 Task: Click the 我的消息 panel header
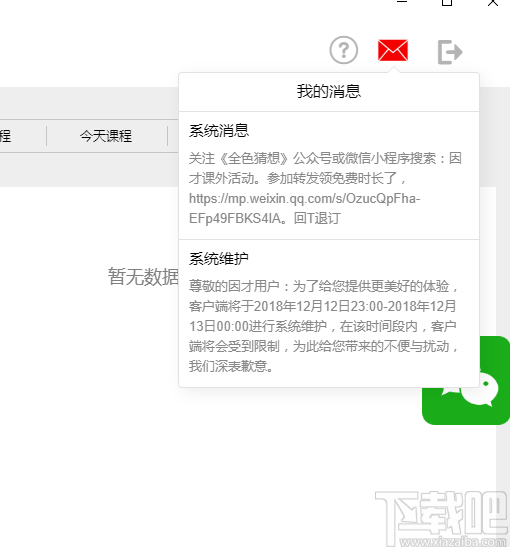tap(329, 92)
